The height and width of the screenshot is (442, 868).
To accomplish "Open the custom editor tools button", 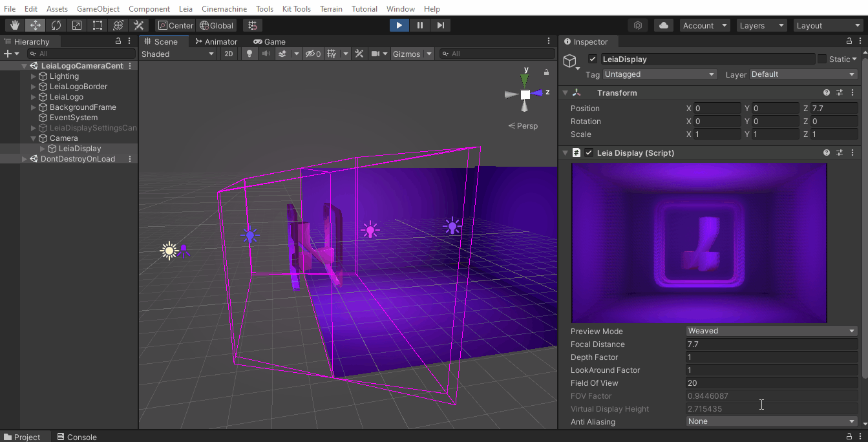I will (139, 25).
